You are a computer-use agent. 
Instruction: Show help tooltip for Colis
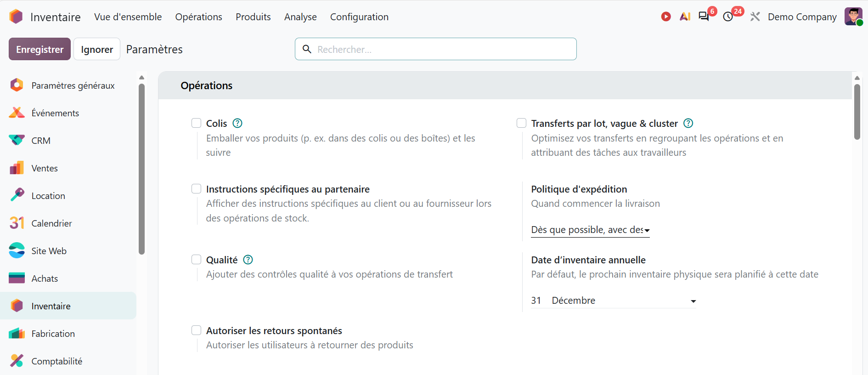click(x=237, y=123)
